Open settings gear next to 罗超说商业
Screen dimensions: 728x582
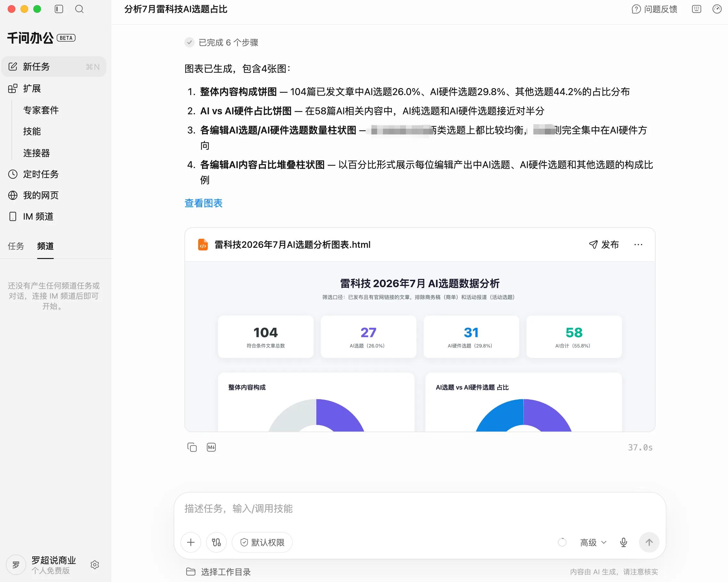95,565
